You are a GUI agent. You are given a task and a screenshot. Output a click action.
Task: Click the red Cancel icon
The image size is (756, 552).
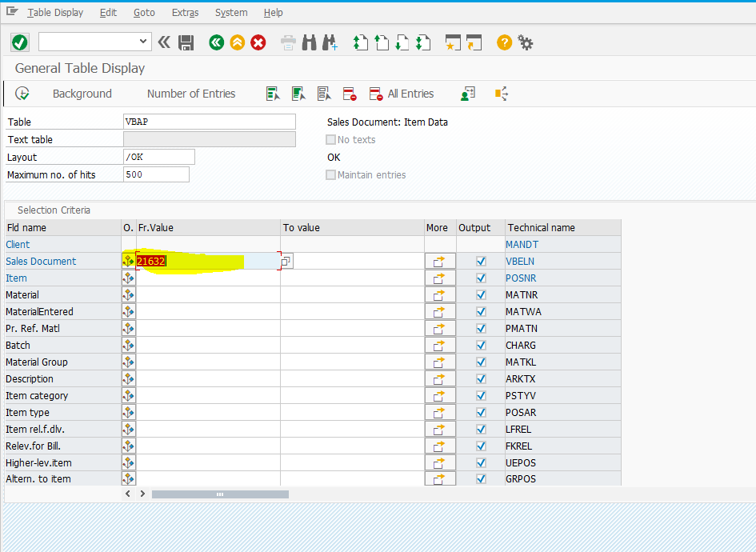point(258,42)
